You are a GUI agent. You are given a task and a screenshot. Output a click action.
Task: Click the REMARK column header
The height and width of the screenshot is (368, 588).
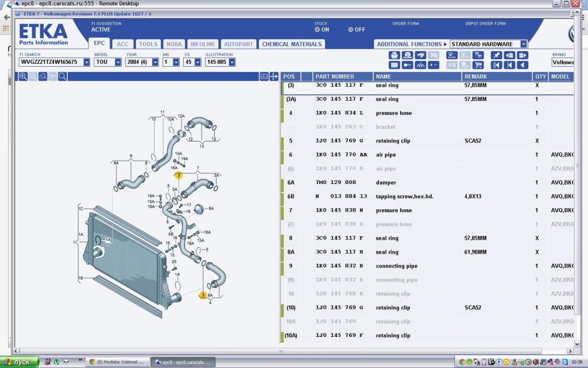[497, 76]
